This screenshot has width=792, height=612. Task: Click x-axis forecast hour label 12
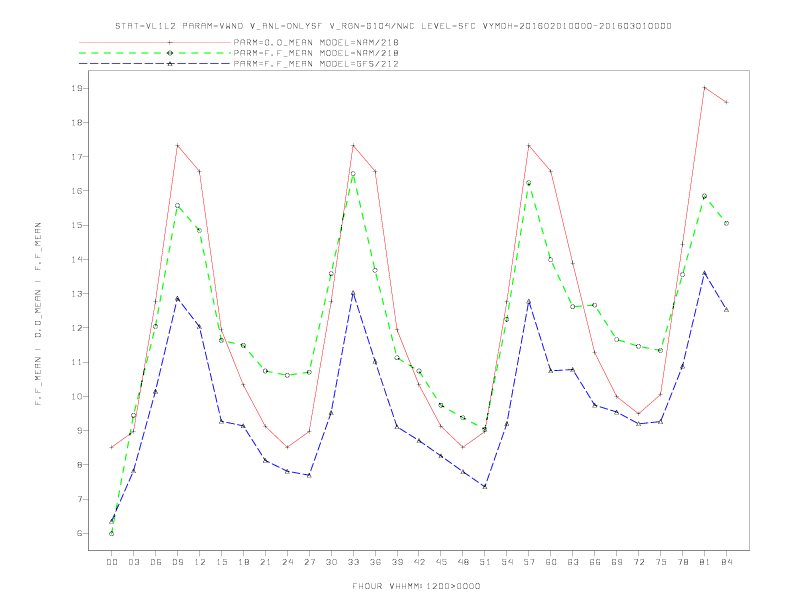click(200, 562)
